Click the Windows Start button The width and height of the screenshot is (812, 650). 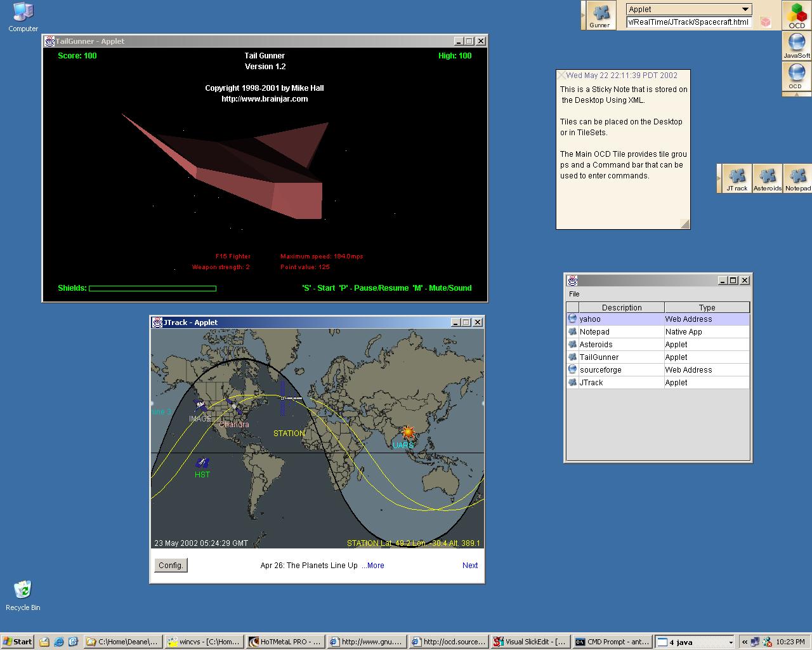pos(17,642)
